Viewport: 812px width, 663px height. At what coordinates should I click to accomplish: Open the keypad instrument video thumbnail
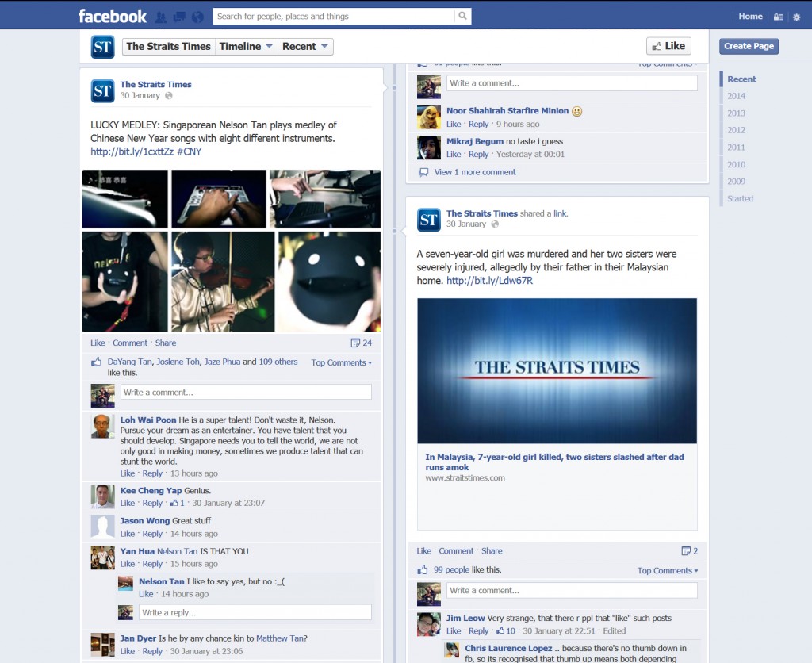tap(219, 199)
